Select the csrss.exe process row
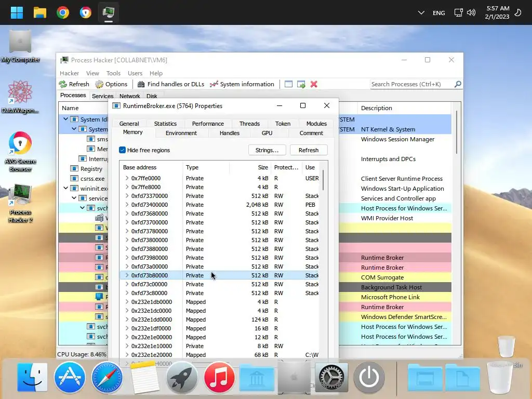 [x=84, y=179]
